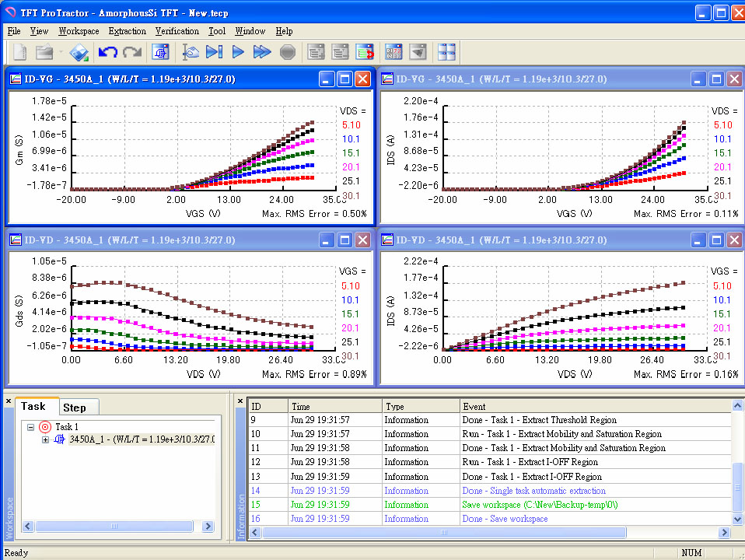Open the Verification menu

click(177, 31)
